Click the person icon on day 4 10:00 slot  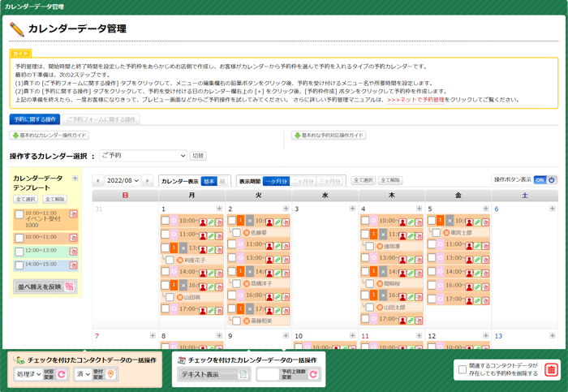pos(402,222)
